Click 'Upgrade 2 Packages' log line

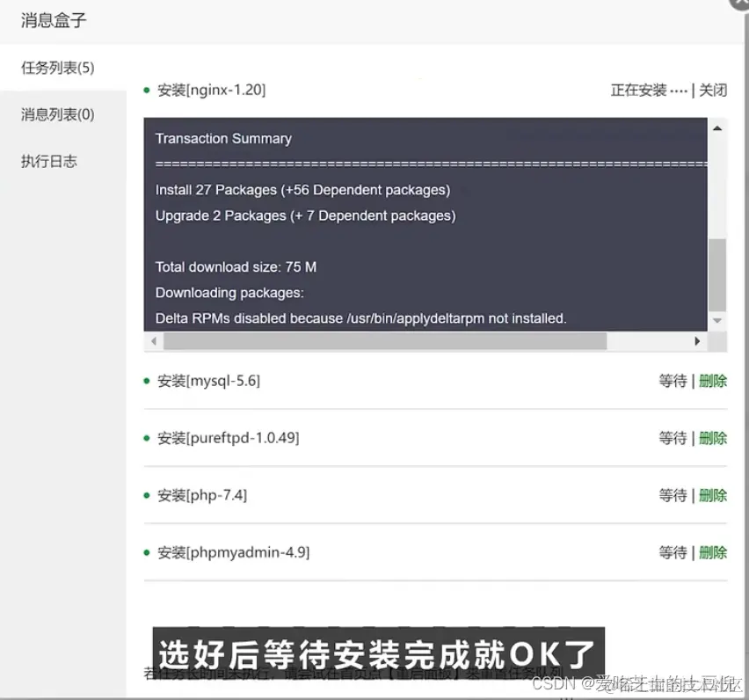click(x=306, y=216)
